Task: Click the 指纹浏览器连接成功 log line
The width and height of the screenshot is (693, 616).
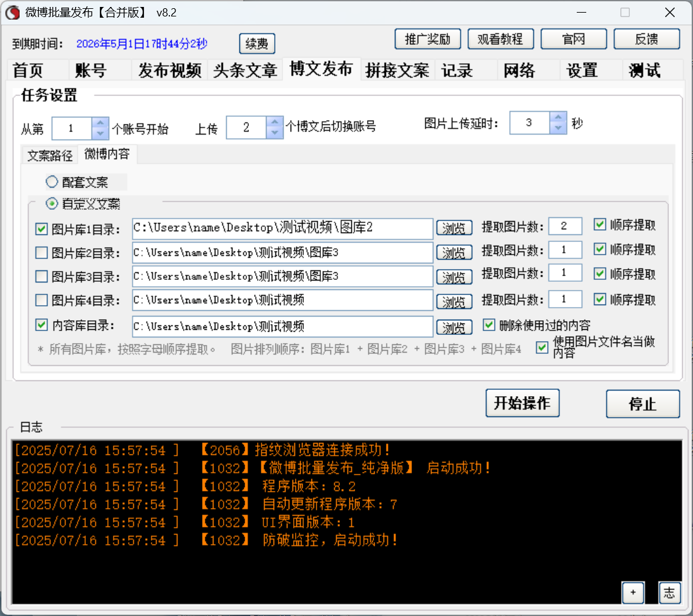Action: tap(202, 450)
